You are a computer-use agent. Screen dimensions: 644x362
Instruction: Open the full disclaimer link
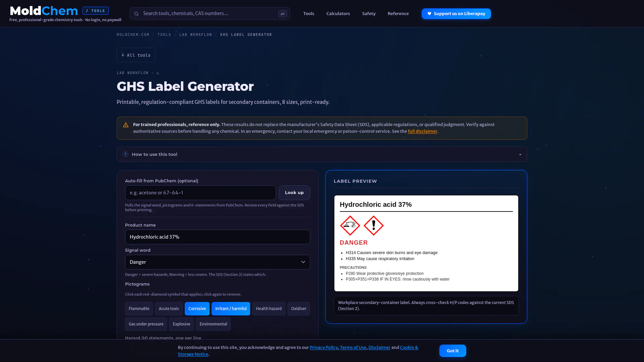(422, 131)
